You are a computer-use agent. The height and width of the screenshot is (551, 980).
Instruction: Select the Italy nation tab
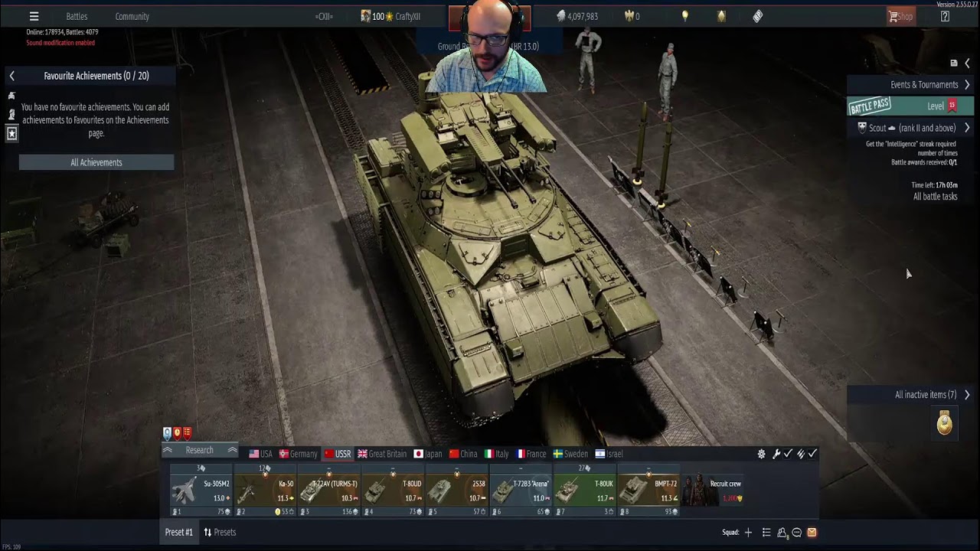[496, 454]
